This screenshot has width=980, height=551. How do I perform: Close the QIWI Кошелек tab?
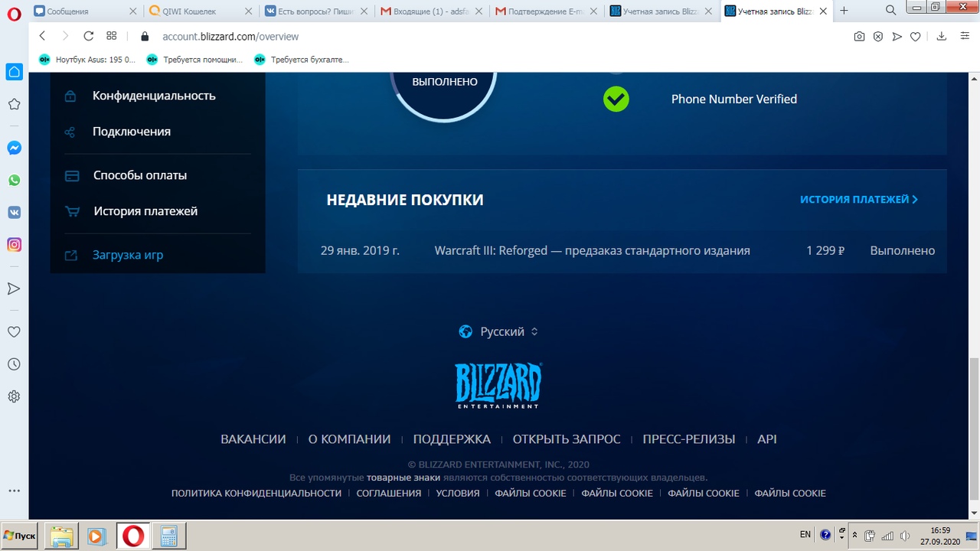[249, 11]
